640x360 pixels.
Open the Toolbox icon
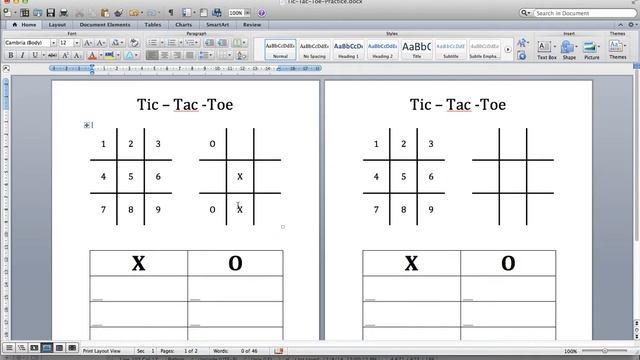(x=204, y=13)
